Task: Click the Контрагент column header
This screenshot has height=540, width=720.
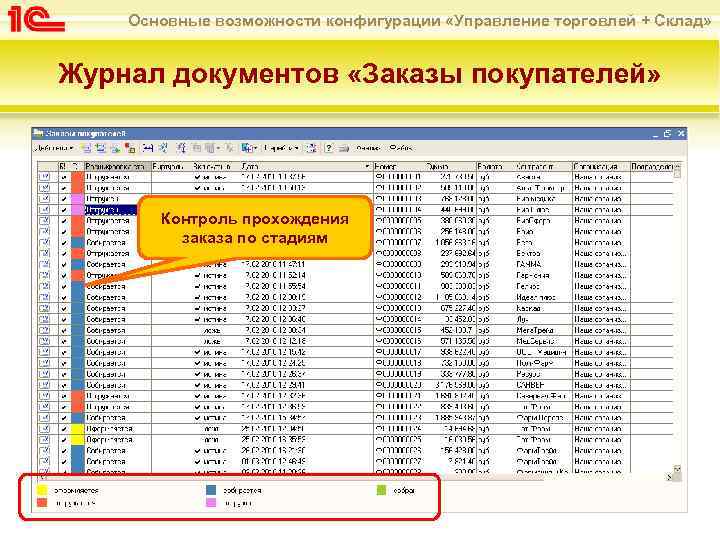Action: [x=543, y=166]
